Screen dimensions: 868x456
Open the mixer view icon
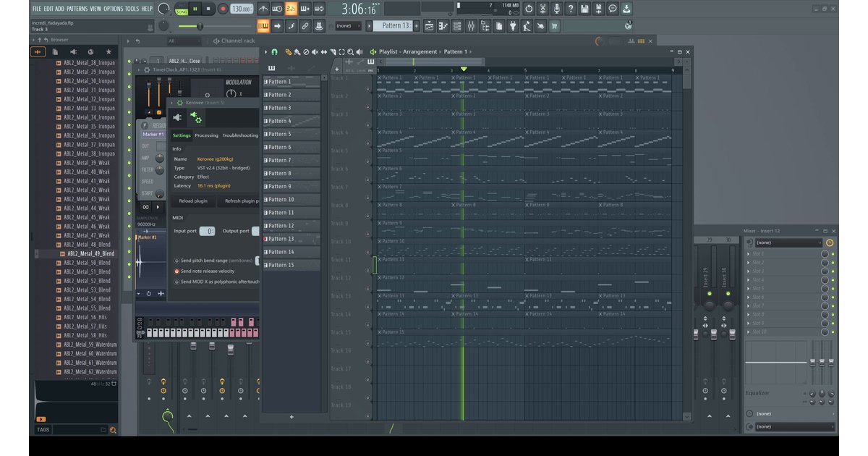click(x=471, y=26)
